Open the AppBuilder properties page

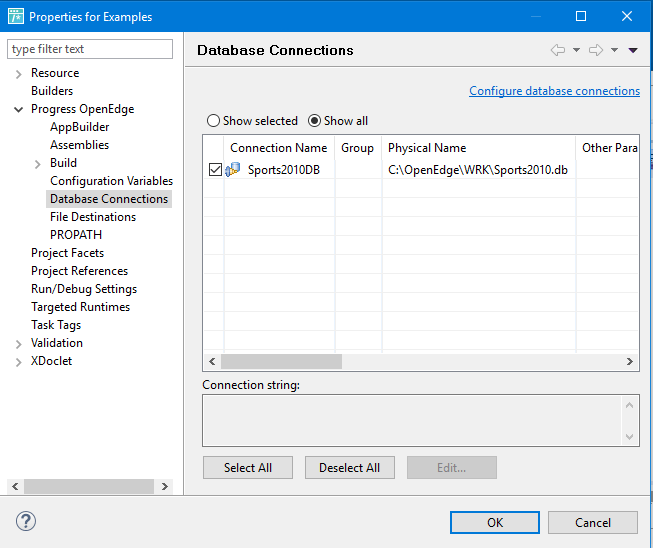[x=80, y=127]
